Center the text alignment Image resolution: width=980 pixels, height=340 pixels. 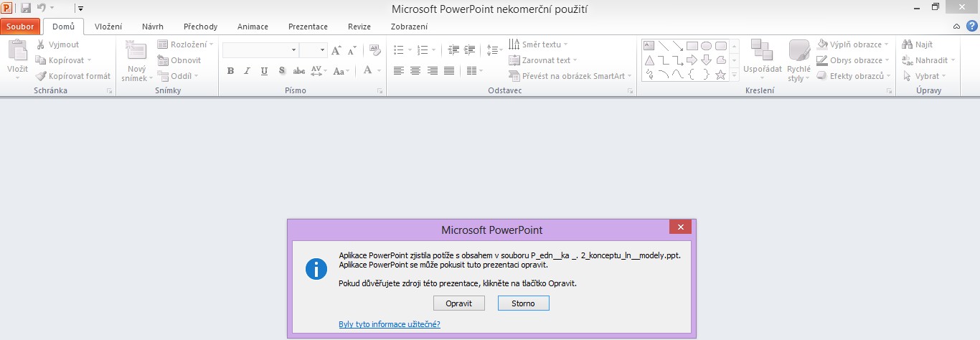pyautogui.click(x=415, y=70)
